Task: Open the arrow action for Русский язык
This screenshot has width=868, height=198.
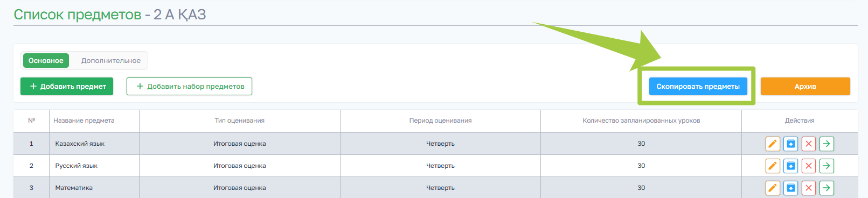Action: tap(827, 166)
